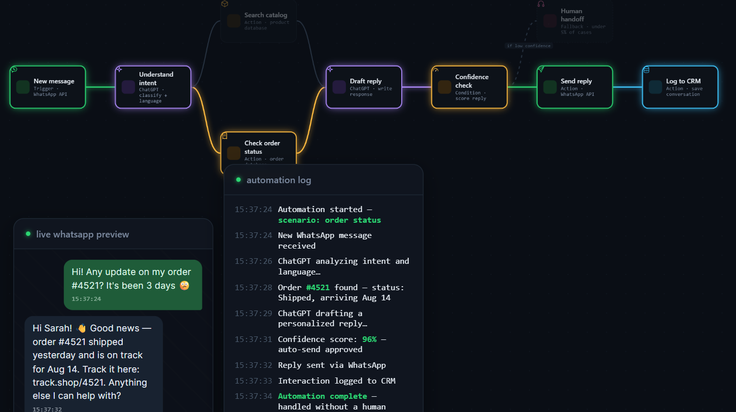Screen dimensions: 736x412
Task: Click the WhatsApp badge icon on New message node
Action: (x=14, y=69)
